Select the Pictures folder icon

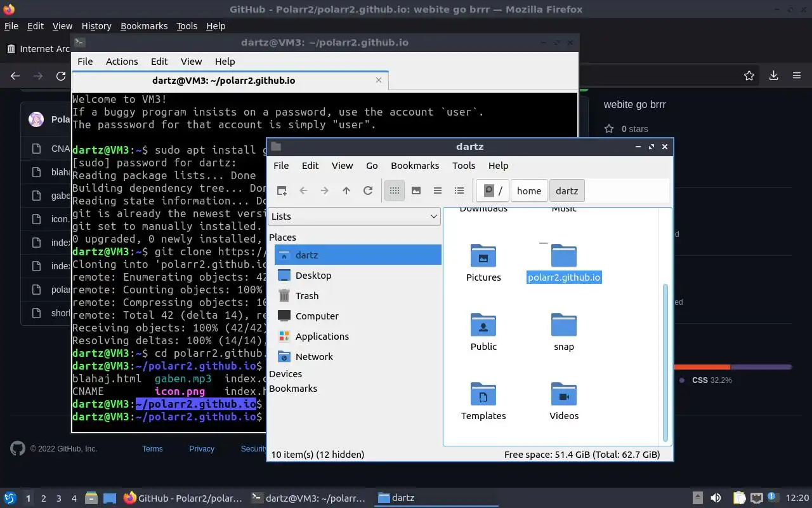point(483,256)
